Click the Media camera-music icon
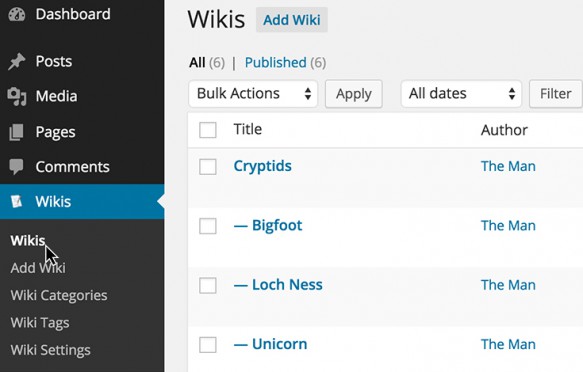583x372 pixels. pyautogui.click(x=17, y=97)
